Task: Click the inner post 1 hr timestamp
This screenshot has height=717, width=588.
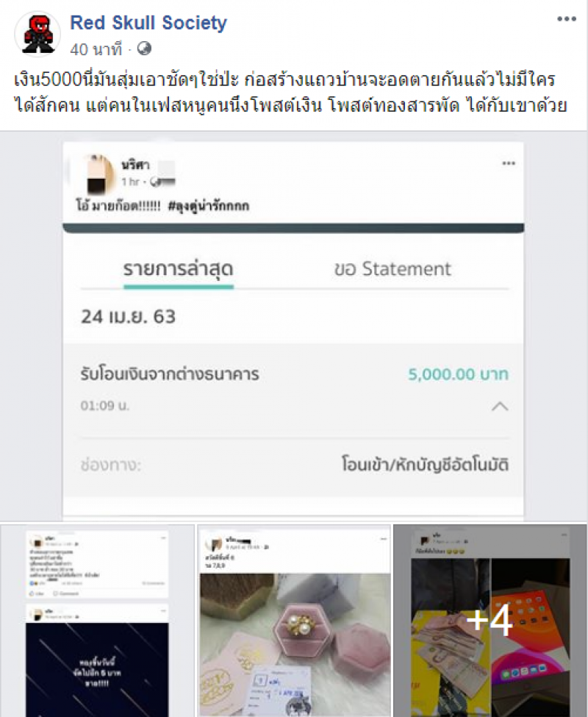Action: click(x=130, y=182)
